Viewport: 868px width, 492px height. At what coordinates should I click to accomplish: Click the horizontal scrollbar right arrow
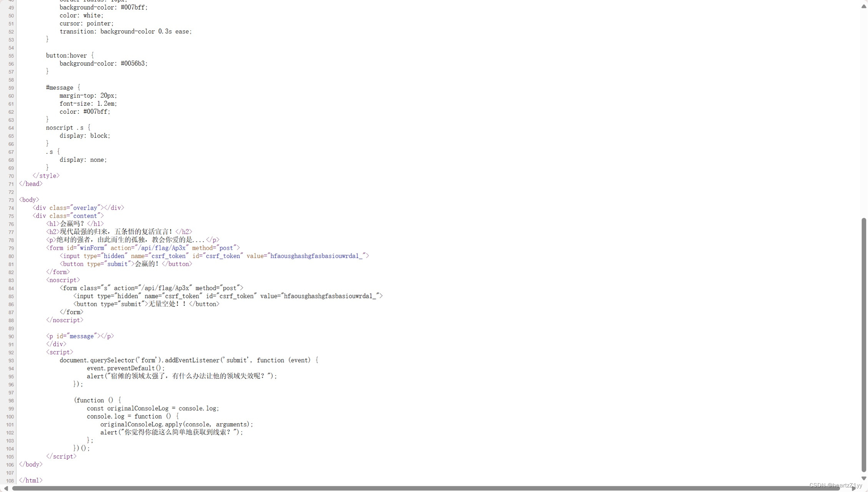click(854, 488)
